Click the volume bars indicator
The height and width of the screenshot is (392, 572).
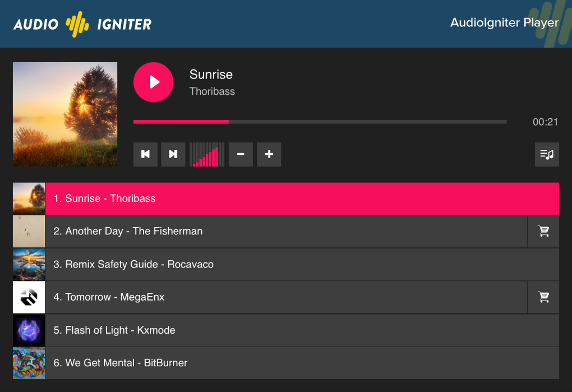[207, 154]
